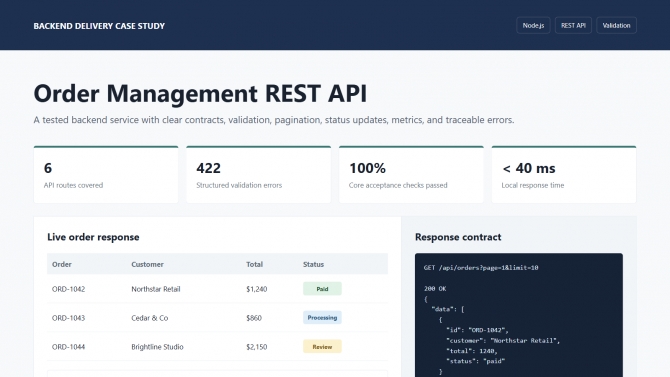The width and height of the screenshot is (670, 377).
Task: Select the ORD-1042 order cell
Action: (68, 289)
